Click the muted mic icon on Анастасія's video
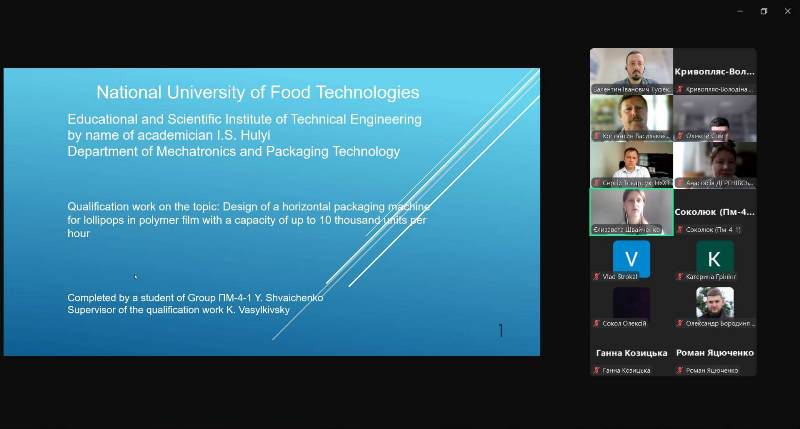 [680, 183]
